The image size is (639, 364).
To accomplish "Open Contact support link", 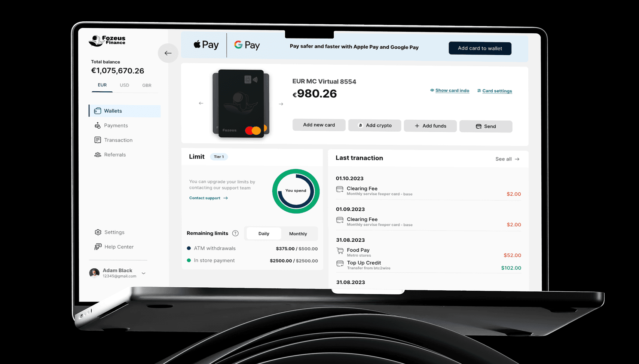I will point(204,198).
